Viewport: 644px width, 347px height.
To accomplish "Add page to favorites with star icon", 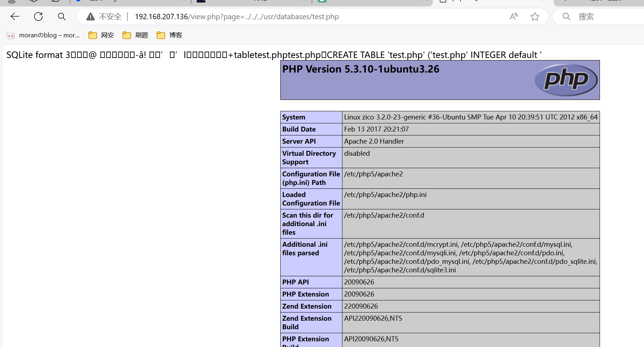I will (535, 16).
